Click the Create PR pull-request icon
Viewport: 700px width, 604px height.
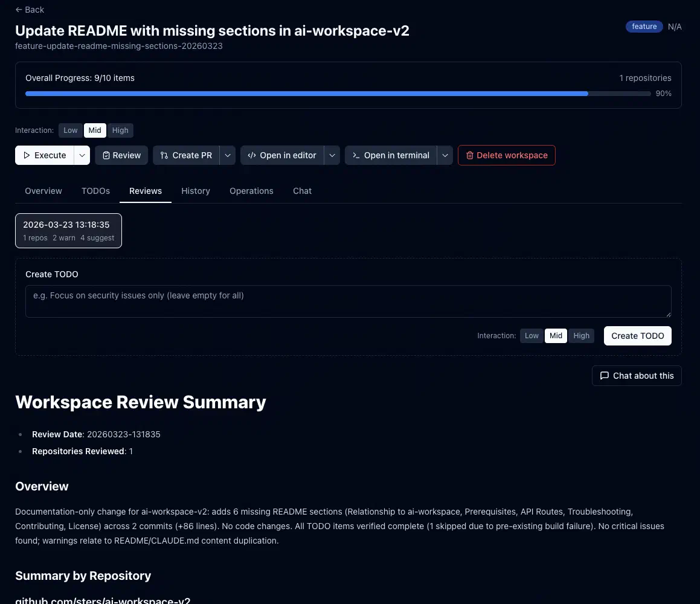tap(164, 155)
